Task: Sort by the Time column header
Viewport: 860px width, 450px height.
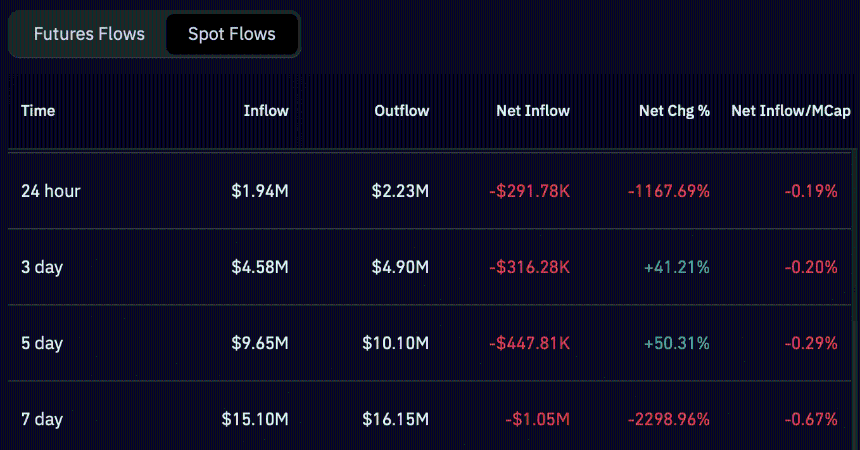Action: [38, 111]
